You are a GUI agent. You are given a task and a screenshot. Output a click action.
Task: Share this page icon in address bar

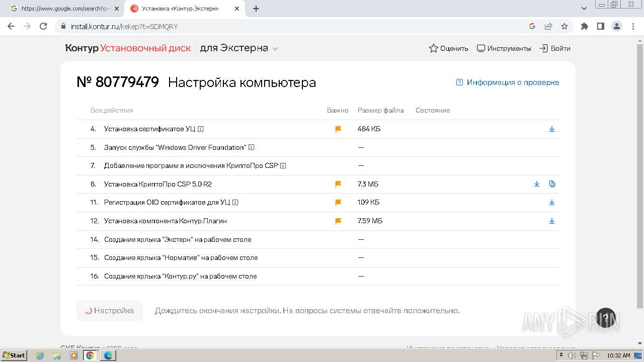click(548, 26)
